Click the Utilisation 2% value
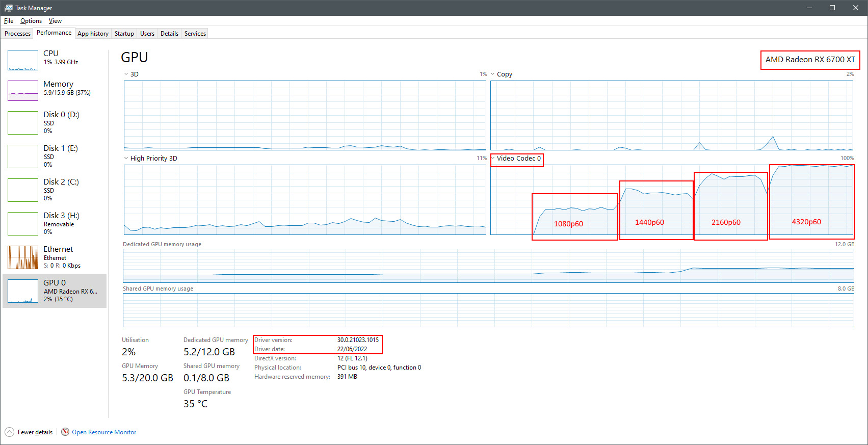 click(x=128, y=352)
